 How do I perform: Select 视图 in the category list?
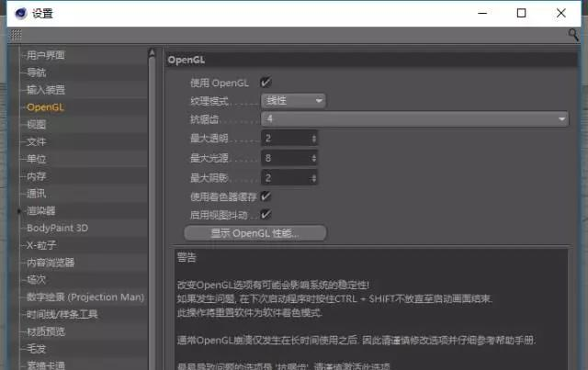(x=37, y=125)
